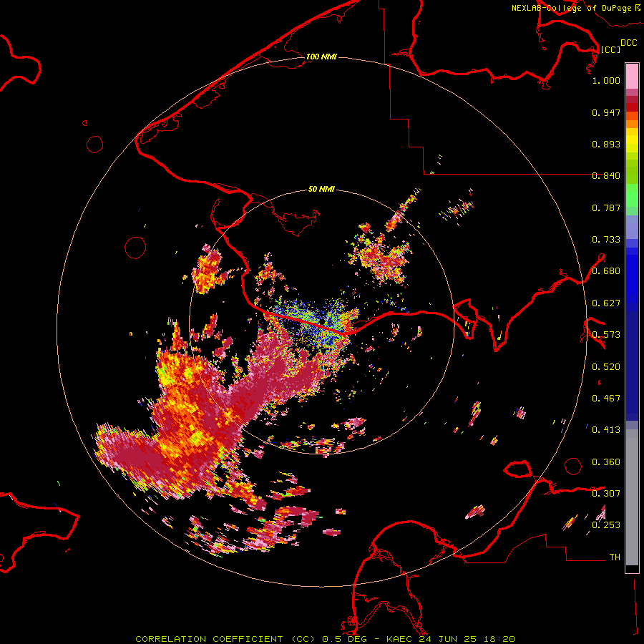Click the 0.947 legend value
Image resolution: width=644 pixels, height=644 pixels.
click(606, 112)
